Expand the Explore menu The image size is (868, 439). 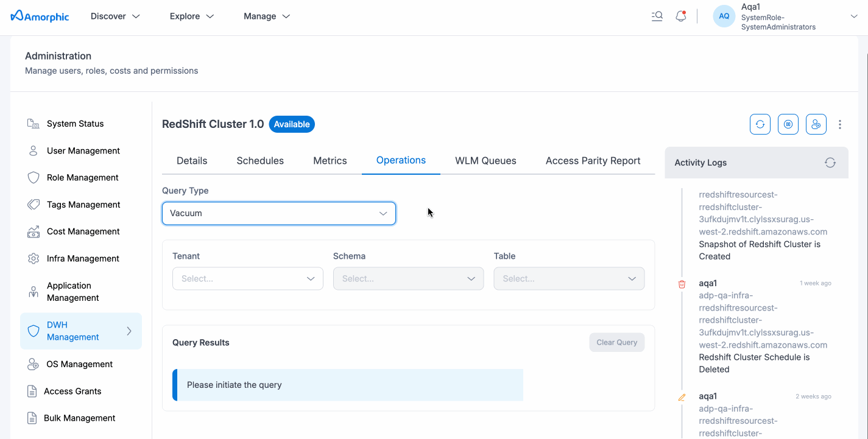click(192, 16)
